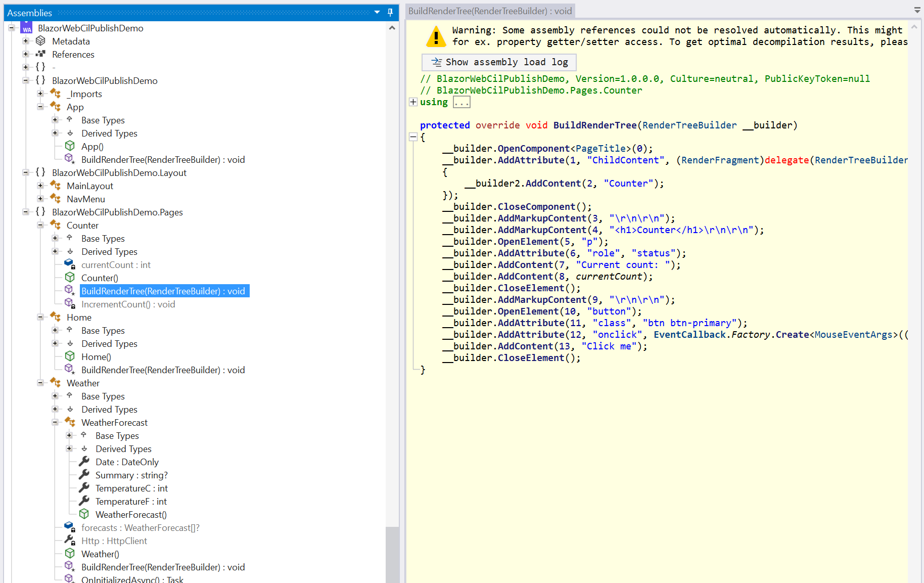The image size is (924, 583).
Task: Click the References node icon
Action: (x=40, y=54)
